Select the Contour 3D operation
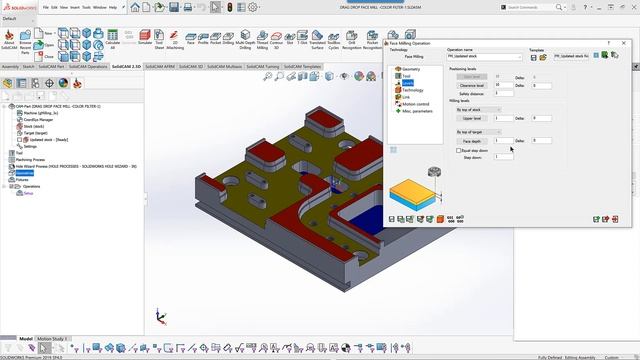The height and width of the screenshot is (360, 640). pyautogui.click(x=276, y=40)
